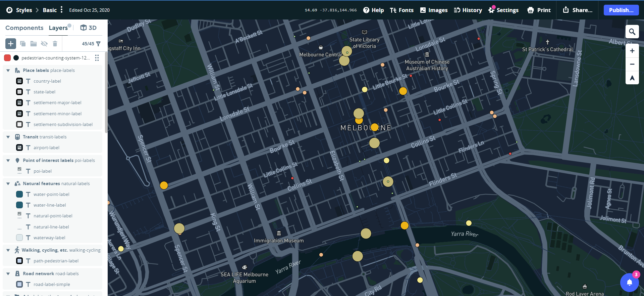Open notifications bell with badge
This screenshot has width=644, height=296.
[x=629, y=283]
